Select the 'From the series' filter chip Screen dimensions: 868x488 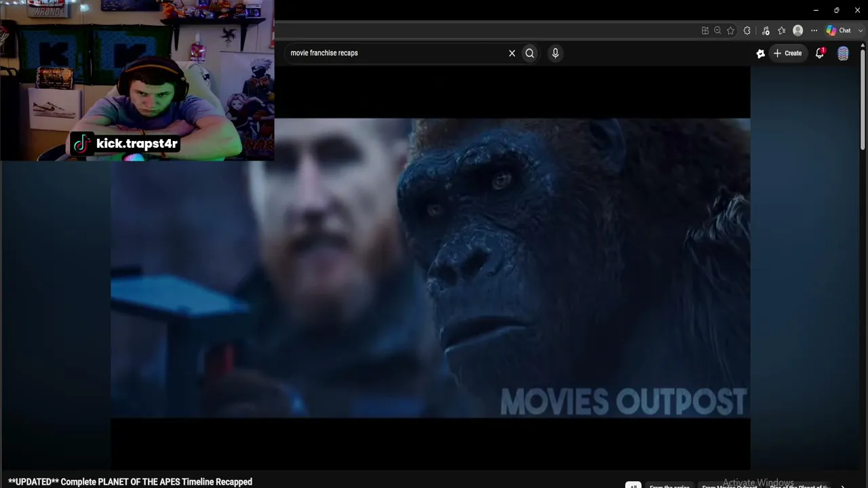669,486
